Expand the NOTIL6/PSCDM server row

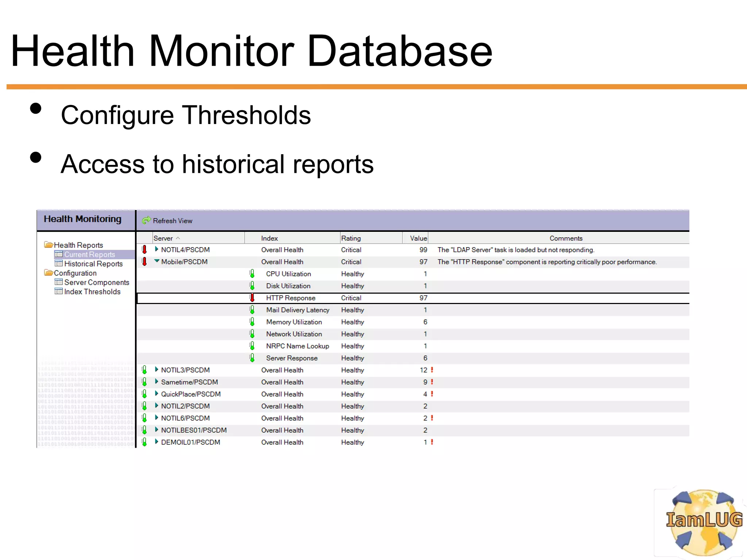click(x=156, y=417)
